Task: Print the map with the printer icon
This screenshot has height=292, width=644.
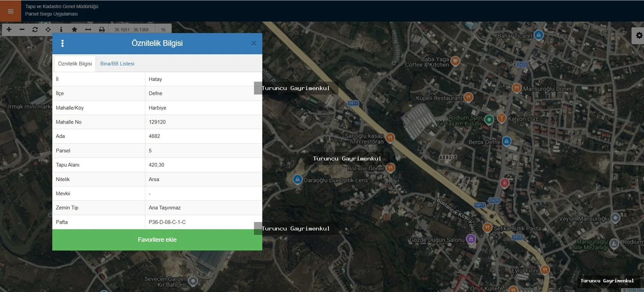Action: (x=102, y=29)
